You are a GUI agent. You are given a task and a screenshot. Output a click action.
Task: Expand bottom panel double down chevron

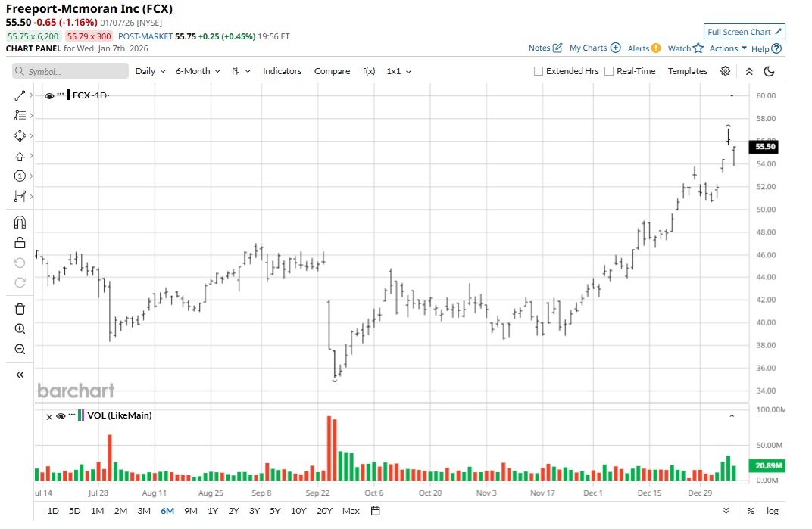pyautogui.click(x=726, y=511)
